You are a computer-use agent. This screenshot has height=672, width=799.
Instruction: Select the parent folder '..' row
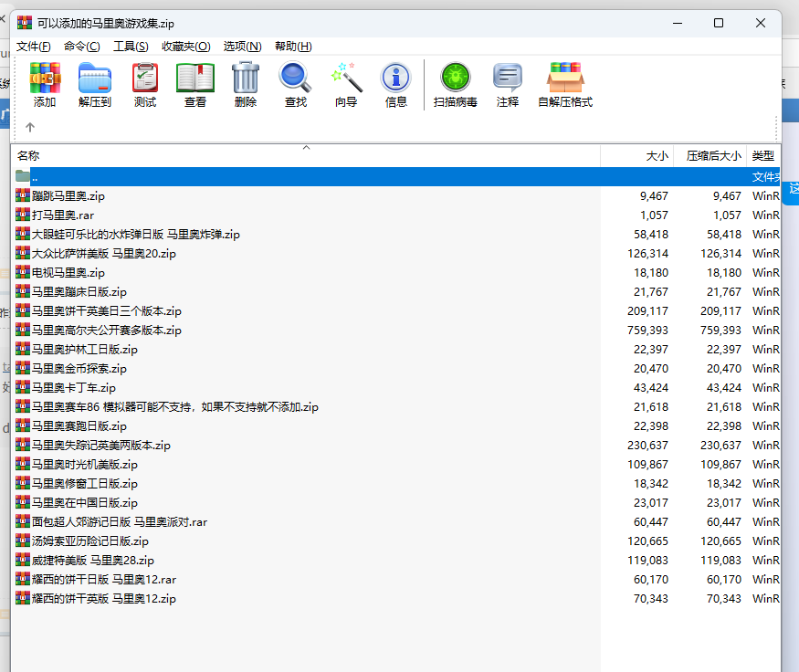397,177
